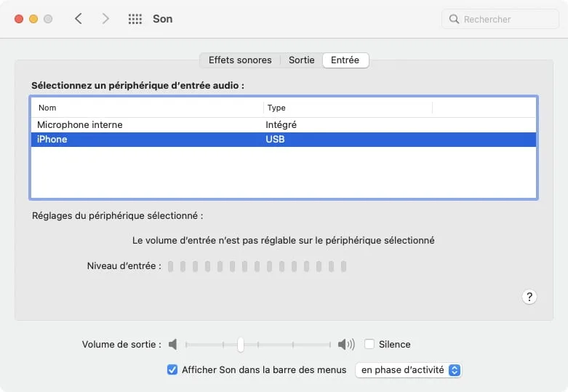
Task: Switch to the Effets sonores tab
Action: 240,60
